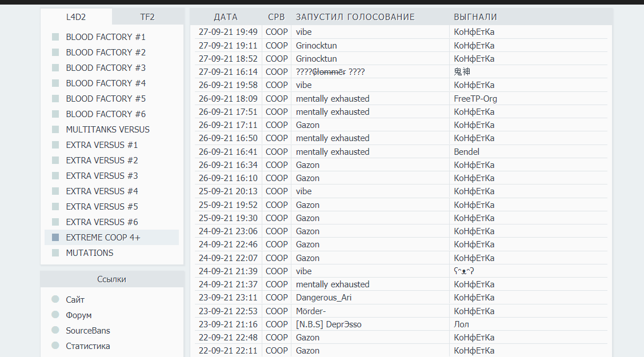Select EXTRA VERSUS #5 server entry

(x=102, y=207)
